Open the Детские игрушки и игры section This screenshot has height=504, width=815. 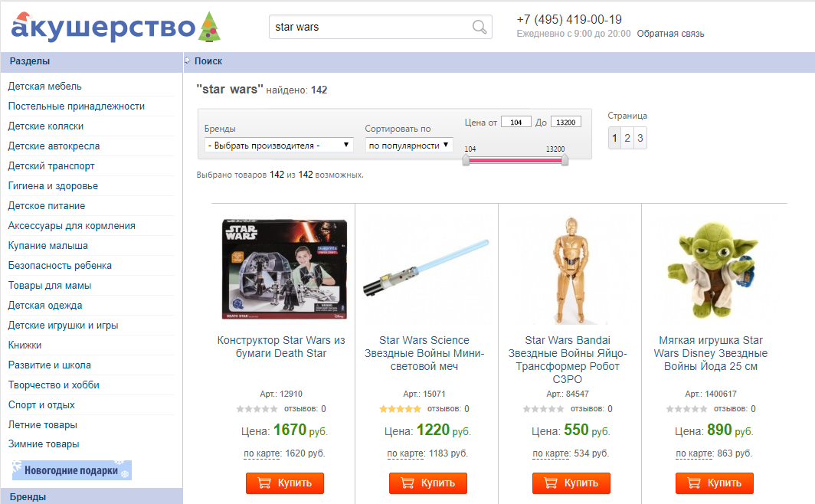coord(63,326)
